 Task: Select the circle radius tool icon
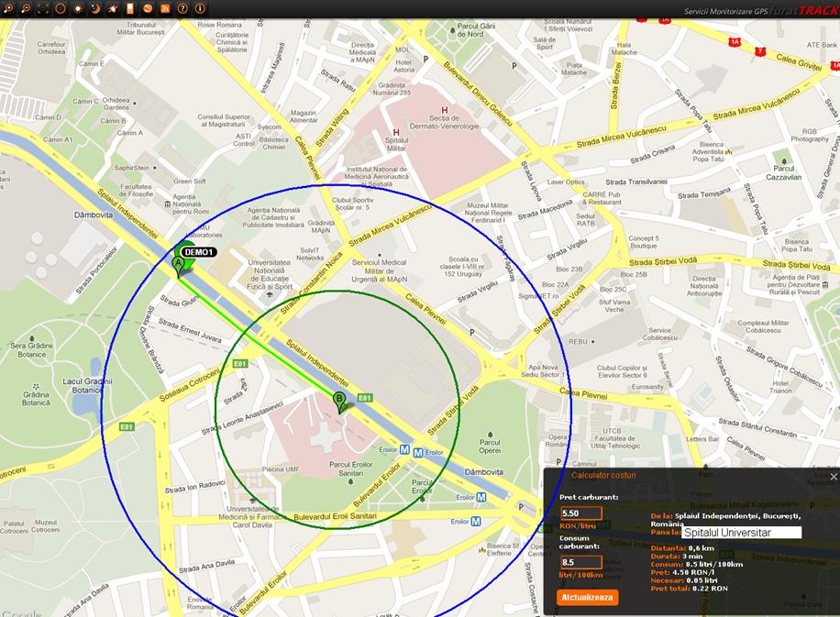pos(61,8)
